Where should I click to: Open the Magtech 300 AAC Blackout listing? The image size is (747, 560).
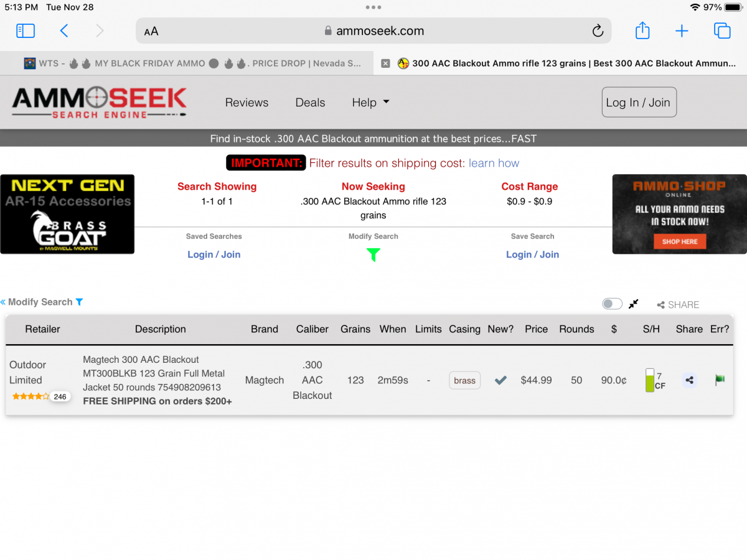click(157, 380)
